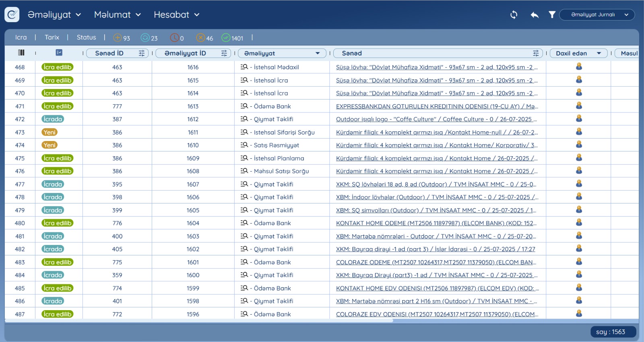Click user icon in row 468
This screenshot has height=342, width=644.
[579, 67]
